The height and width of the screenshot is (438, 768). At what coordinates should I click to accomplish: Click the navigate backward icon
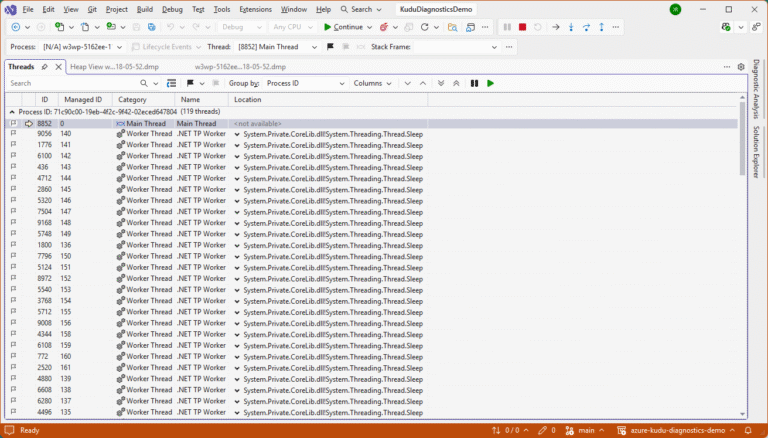(x=16, y=27)
